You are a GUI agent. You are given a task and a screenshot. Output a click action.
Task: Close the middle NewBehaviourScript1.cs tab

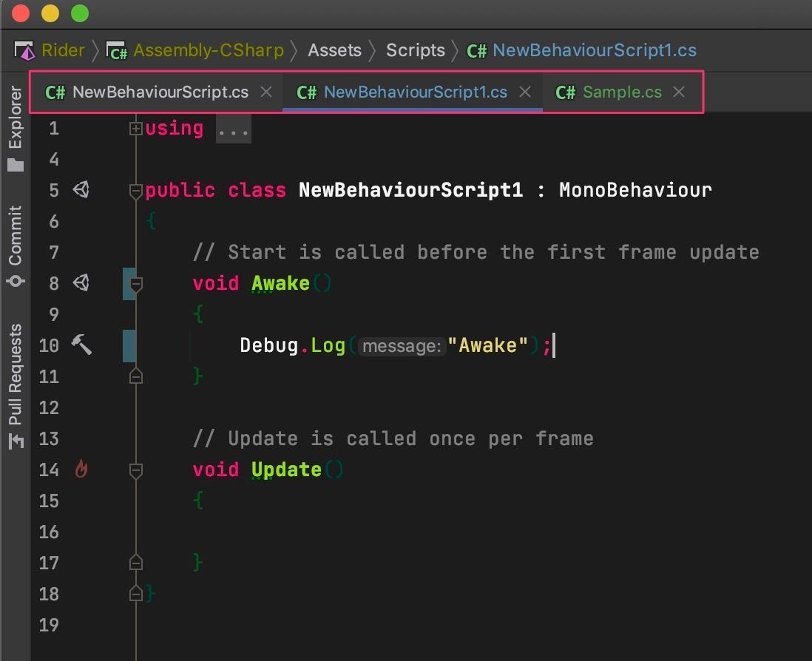pyautogui.click(x=525, y=92)
